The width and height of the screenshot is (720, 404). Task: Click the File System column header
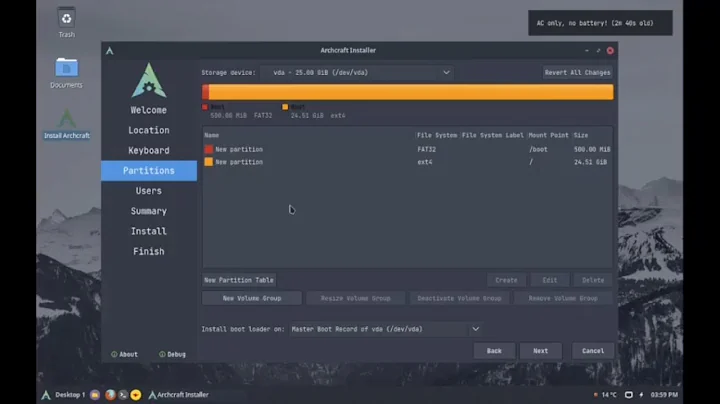click(x=437, y=135)
